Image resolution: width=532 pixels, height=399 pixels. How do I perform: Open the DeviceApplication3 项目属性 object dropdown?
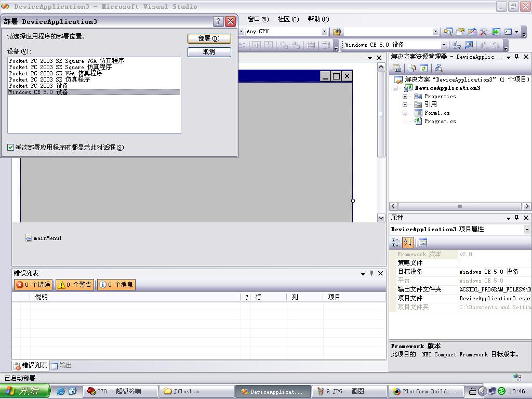tap(527, 230)
